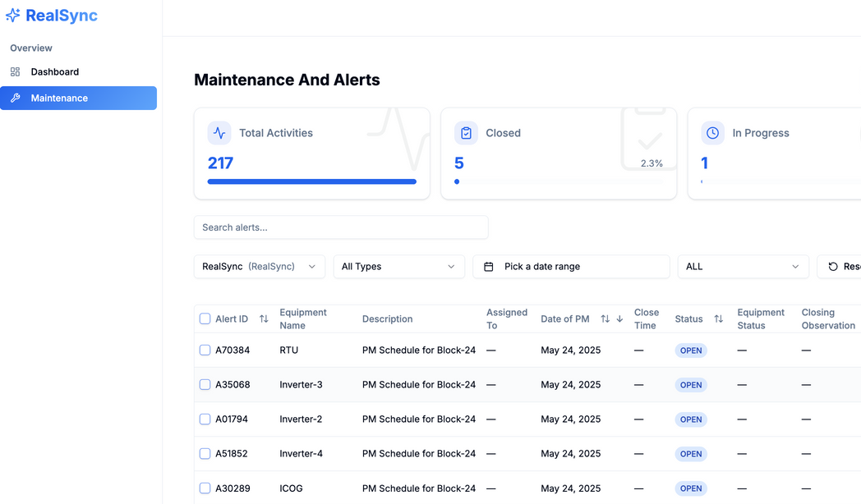Click the Total Activities pulse icon

coord(219,132)
